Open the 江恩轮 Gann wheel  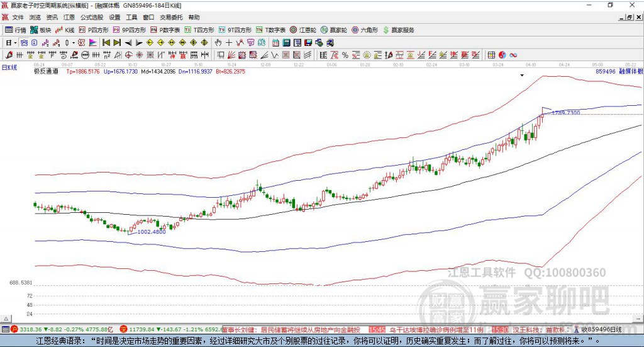303,30
